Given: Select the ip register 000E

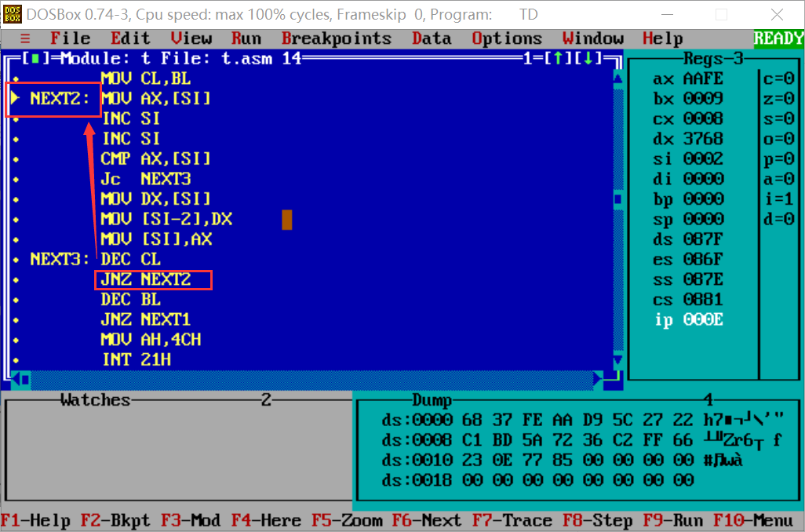Looking at the screenshot, I should tap(688, 319).
